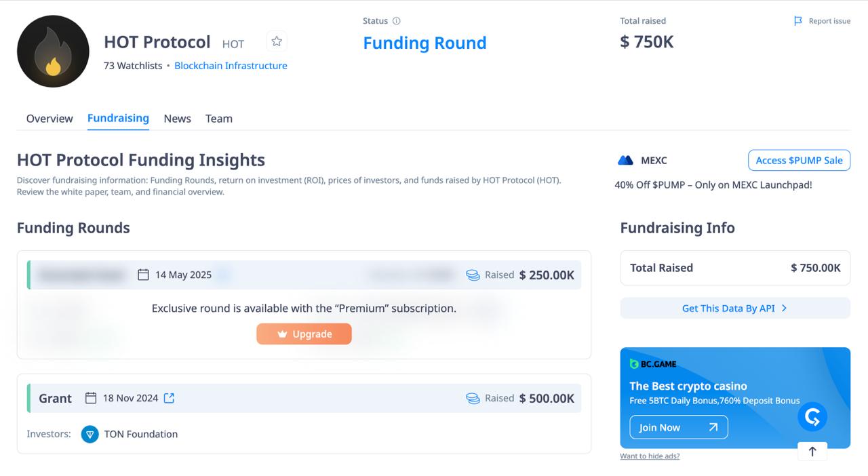Click the HOT Protocol flame logo

[x=53, y=52]
